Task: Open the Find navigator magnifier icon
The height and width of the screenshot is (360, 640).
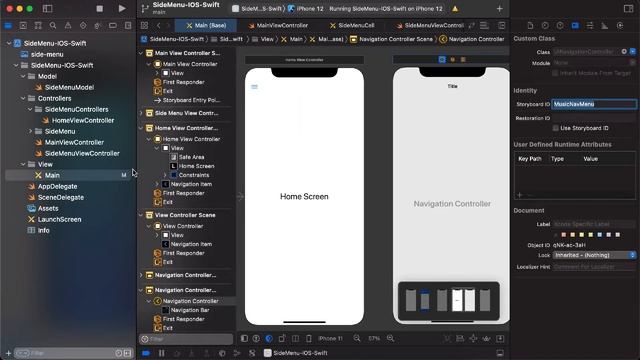Action: pos(53,25)
